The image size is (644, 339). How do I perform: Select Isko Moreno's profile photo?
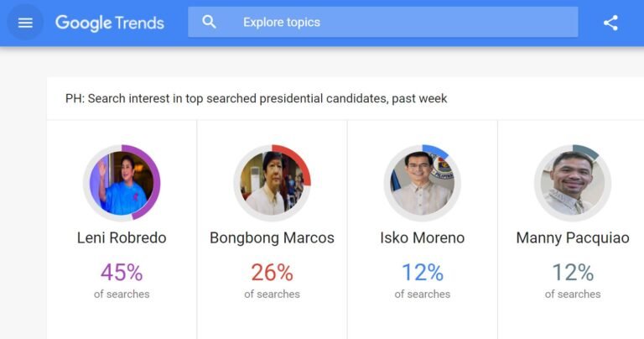[423, 183]
